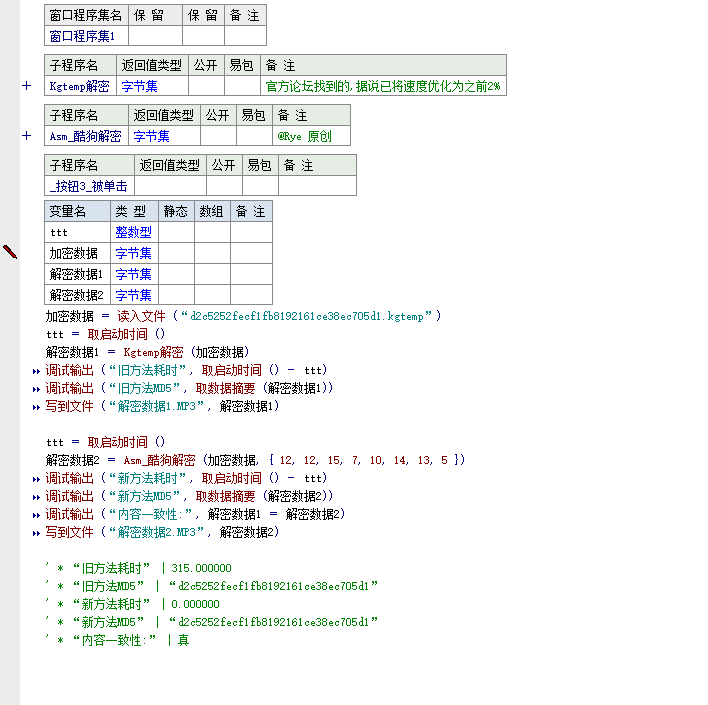Click 解密数据1 = 解密数据2 comparison expression
708x705 pixels.
pos(275,514)
